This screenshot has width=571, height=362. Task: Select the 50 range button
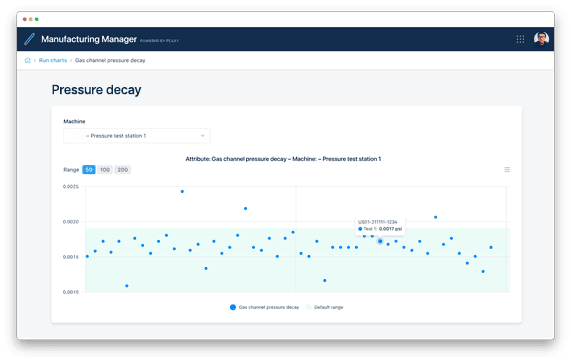[89, 170]
